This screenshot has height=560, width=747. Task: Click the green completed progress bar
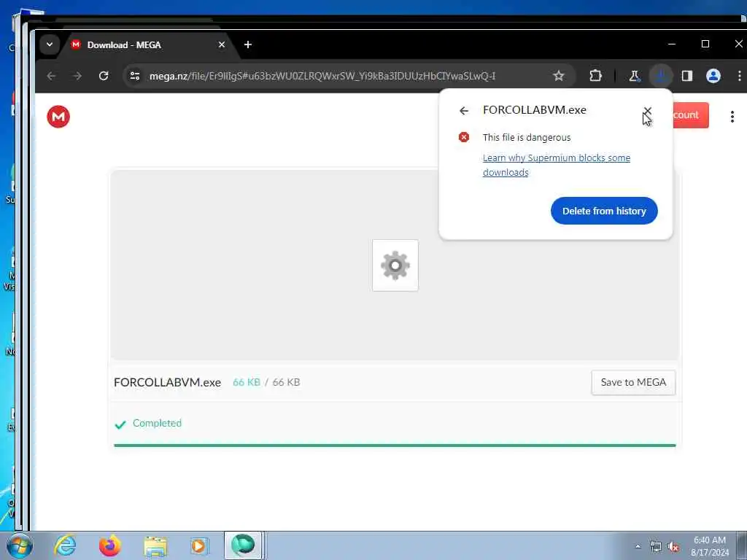[395, 446]
